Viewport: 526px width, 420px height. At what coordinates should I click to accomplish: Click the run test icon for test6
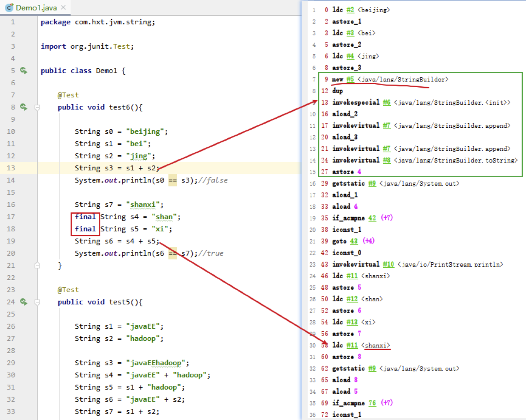point(24,107)
